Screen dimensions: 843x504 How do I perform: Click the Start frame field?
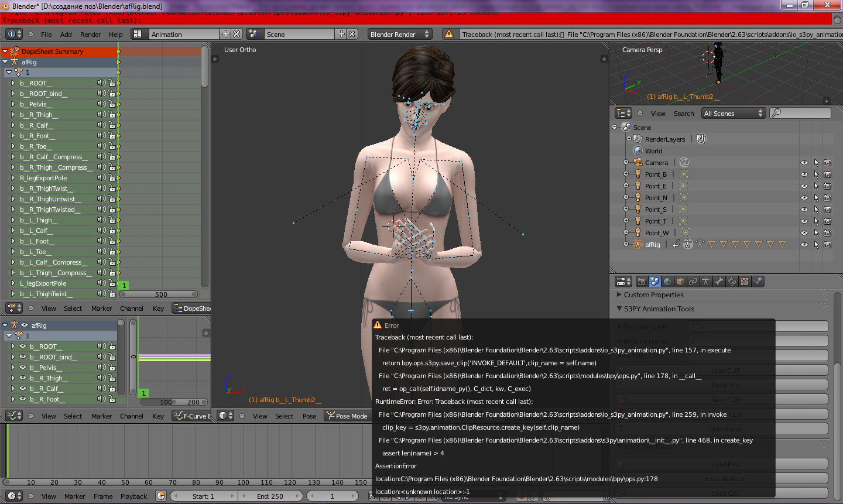203,496
